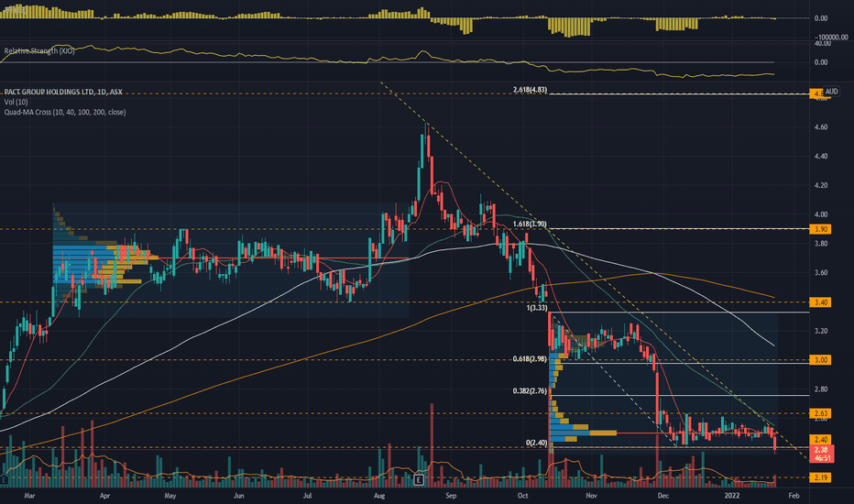Image resolution: width=854 pixels, height=504 pixels.
Task: Click the 3.60 price scale value
Action: pos(821,273)
